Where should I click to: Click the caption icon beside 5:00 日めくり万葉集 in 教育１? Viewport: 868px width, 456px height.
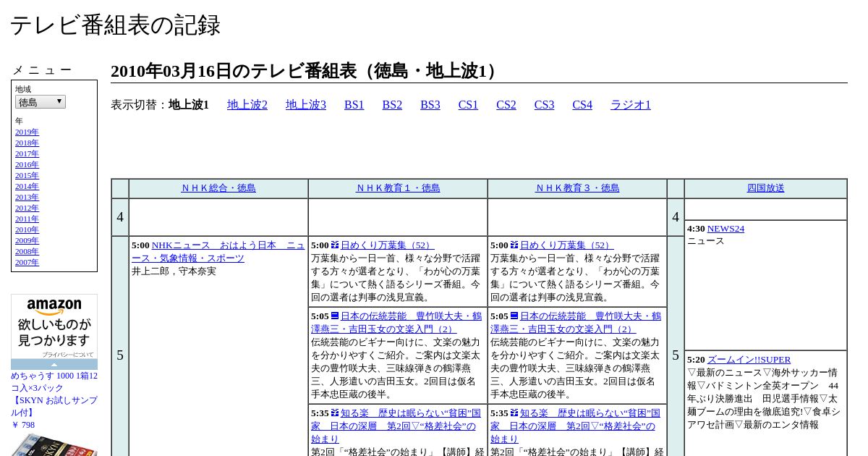pyautogui.click(x=335, y=245)
